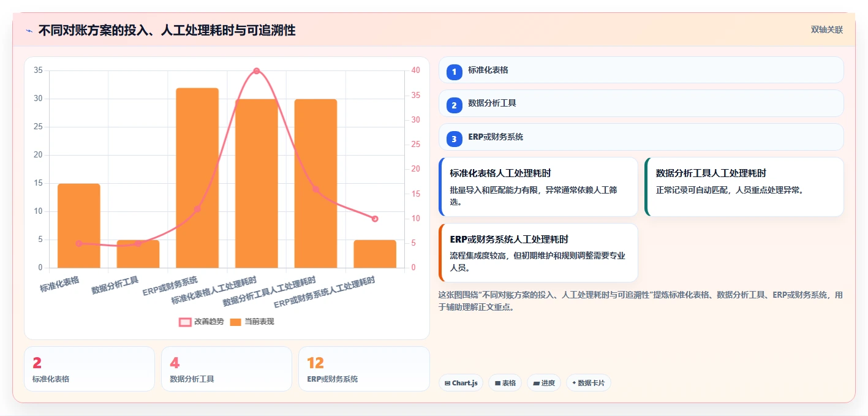Click the x-axis label ERP或财务系统人工处理耗时

point(325,292)
